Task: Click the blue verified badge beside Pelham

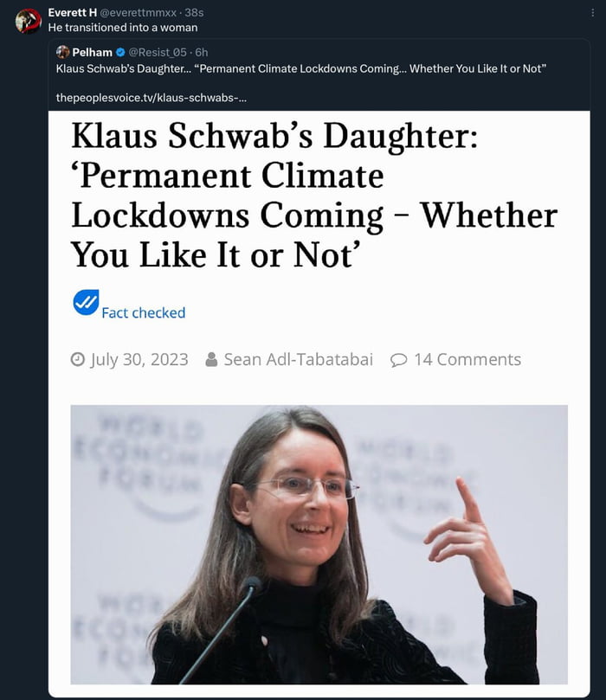Action: [121, 51]
